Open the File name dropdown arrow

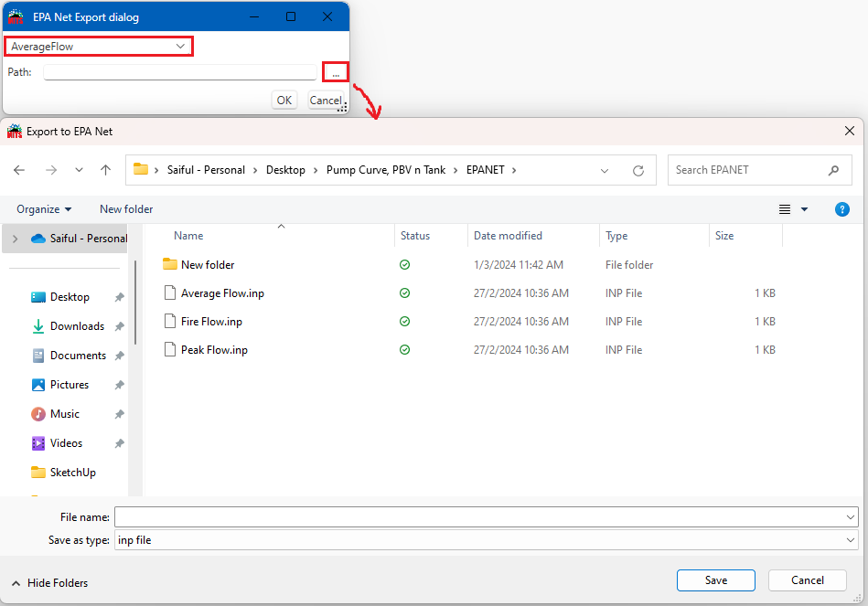click(x=851, y=517)
